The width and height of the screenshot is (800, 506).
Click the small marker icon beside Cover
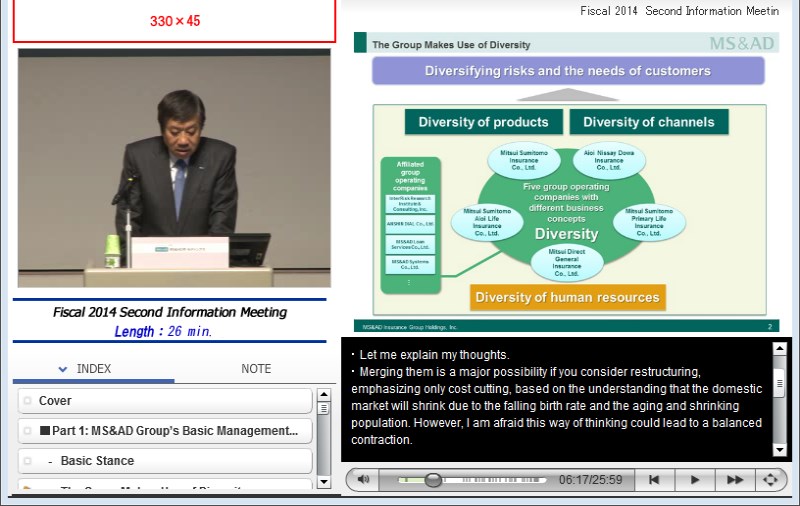(28, 401)
